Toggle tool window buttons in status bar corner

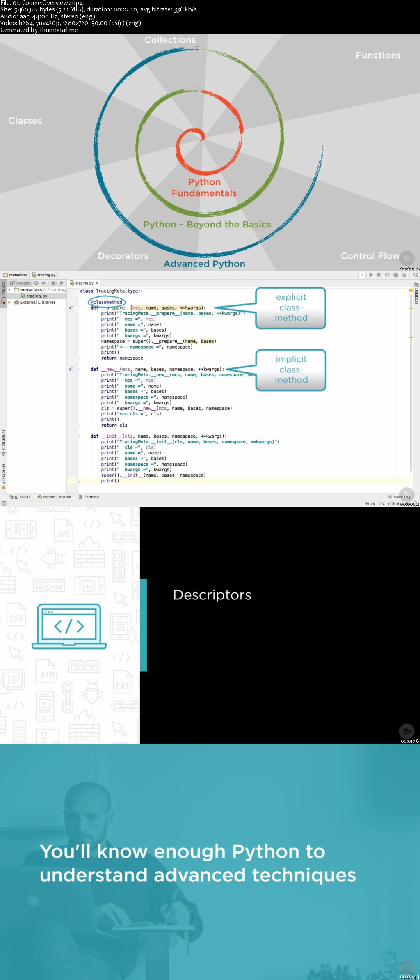tap(4, 504)
